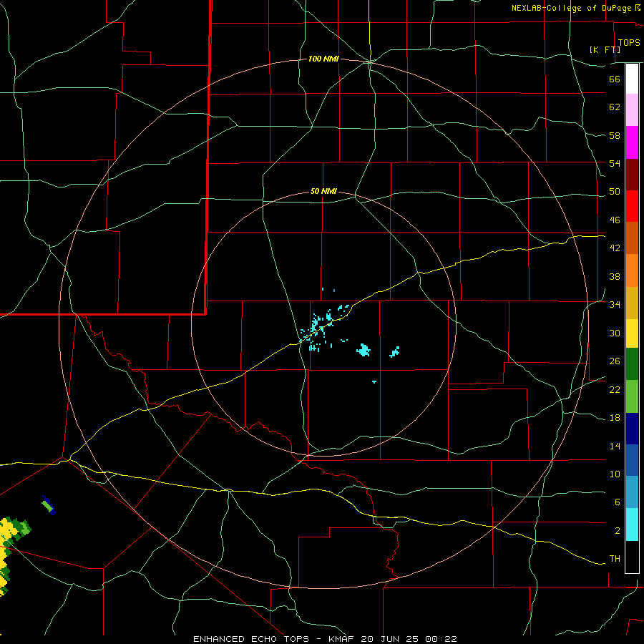644x644 pixels.
Task: Click the magenta legend swatch
Action: coord(632,142)
